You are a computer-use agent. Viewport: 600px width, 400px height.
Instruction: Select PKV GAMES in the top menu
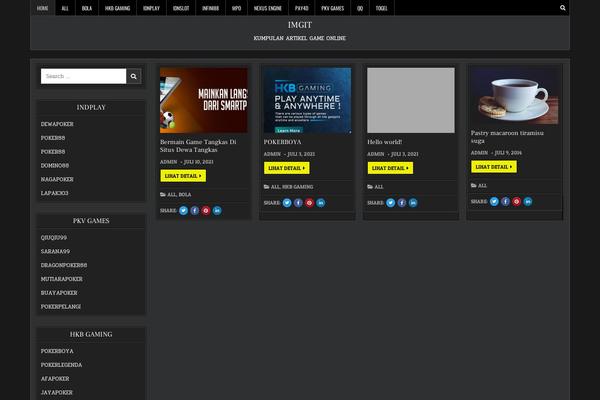pos(333,8)
